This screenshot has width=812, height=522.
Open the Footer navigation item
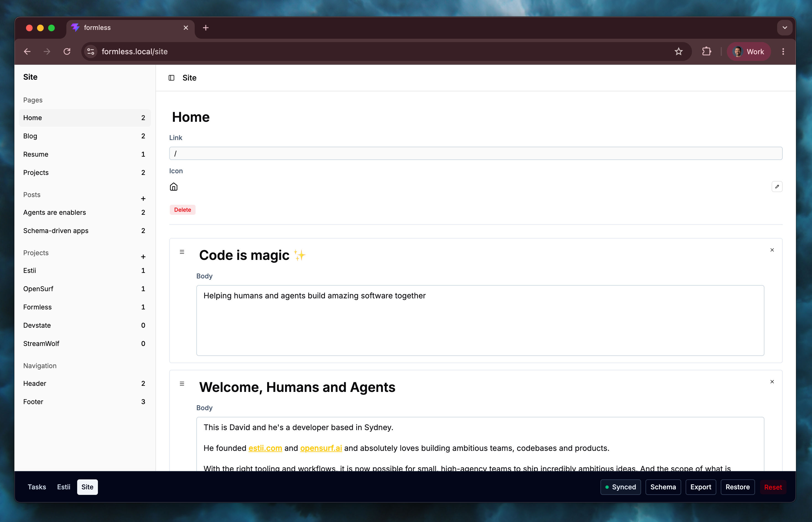tap(85, 402)
